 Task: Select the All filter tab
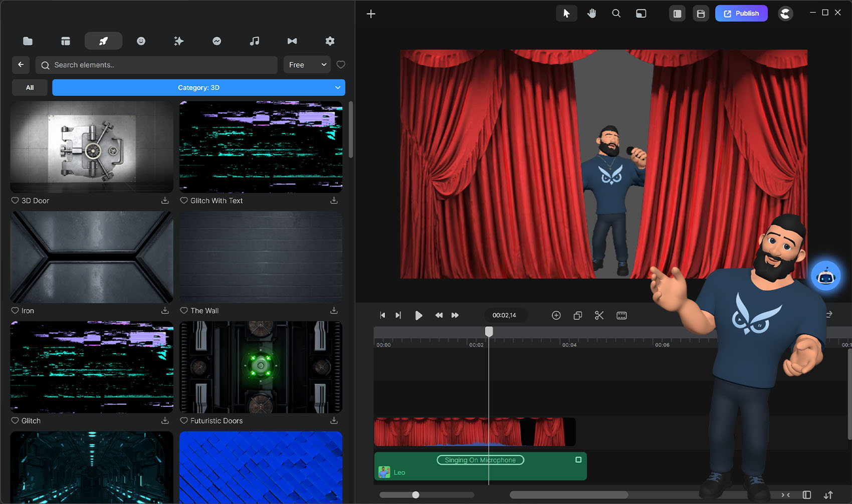pyautogui.click(x=30, y=88)
